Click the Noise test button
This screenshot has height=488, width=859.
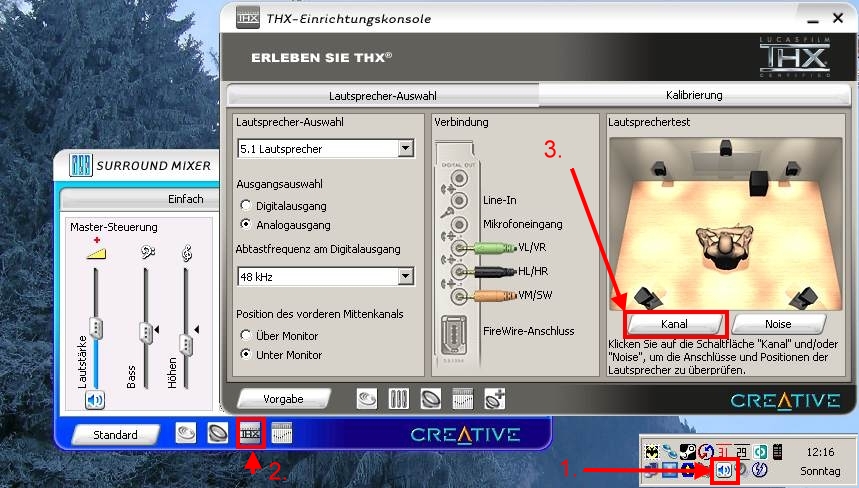[777, 324]
